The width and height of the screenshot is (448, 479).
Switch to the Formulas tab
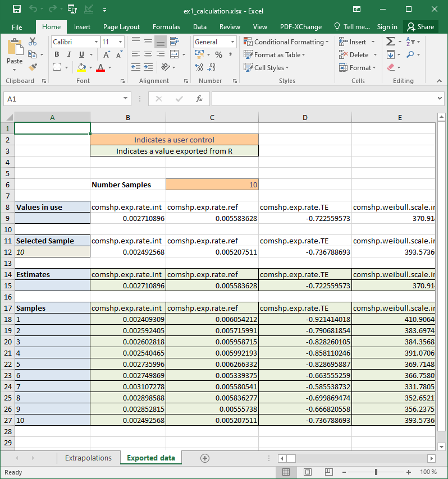tap(166, 27)
